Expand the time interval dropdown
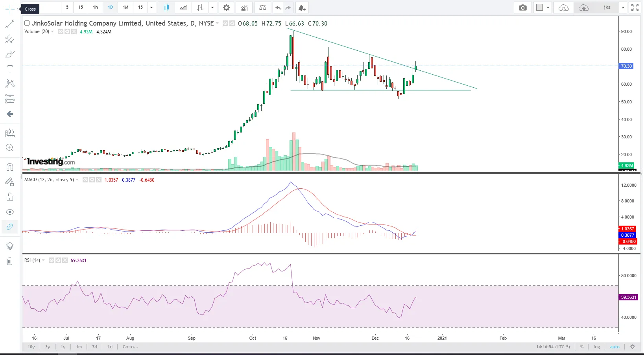 pos(151,7)
